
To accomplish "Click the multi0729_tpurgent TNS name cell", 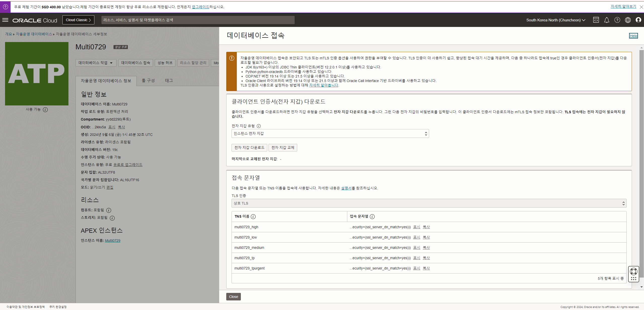I will coord(289,268).
